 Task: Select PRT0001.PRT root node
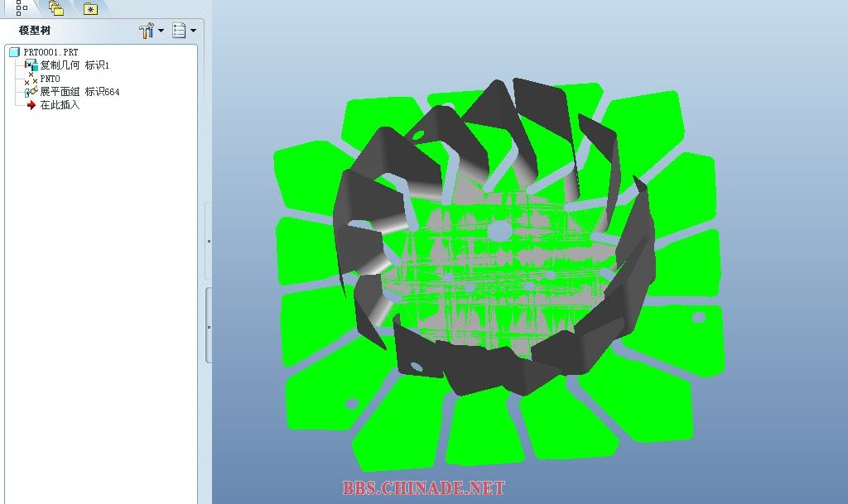tap(51, 52)
